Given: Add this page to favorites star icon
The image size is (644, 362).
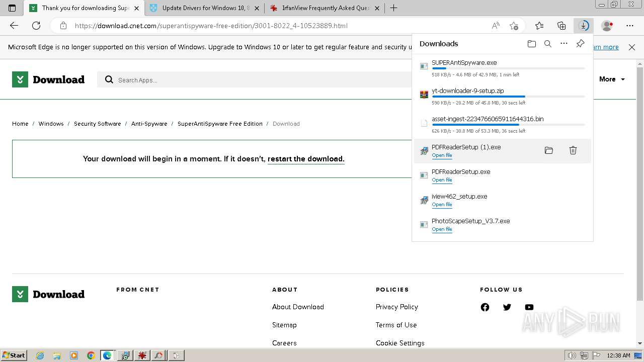Looking at the screenshot, I should click(x=514, y=26).
